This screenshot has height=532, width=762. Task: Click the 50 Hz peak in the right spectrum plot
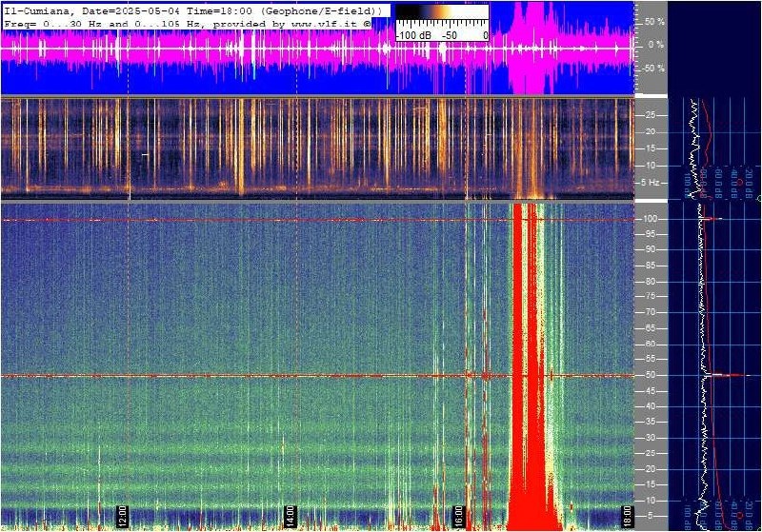coord(728,375)
